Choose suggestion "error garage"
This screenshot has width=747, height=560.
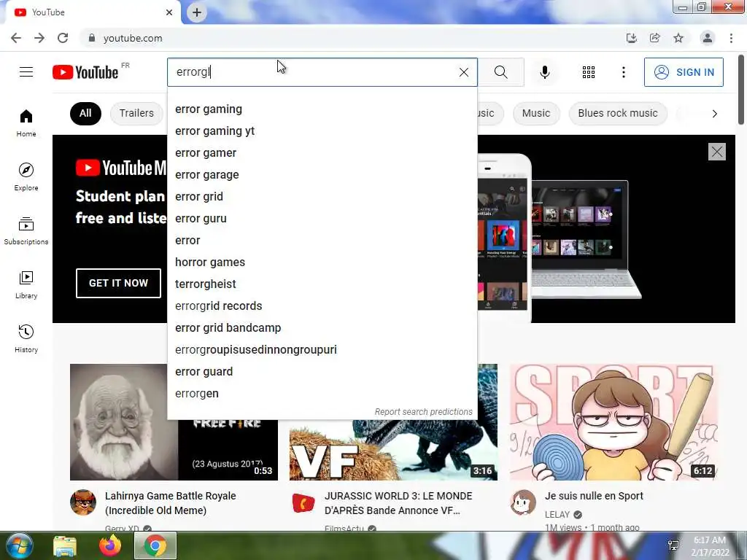tap(322, 175)
